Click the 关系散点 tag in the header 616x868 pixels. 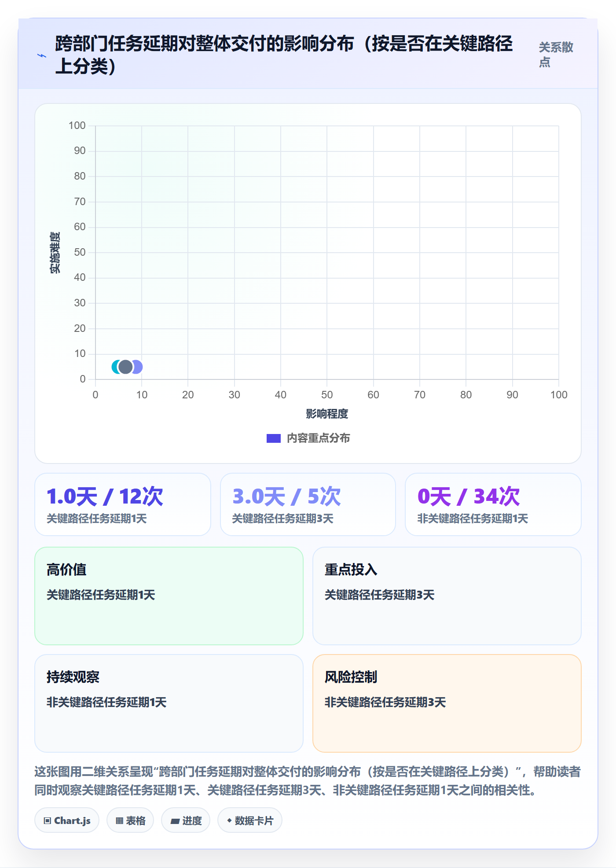[x=556, y=55]
